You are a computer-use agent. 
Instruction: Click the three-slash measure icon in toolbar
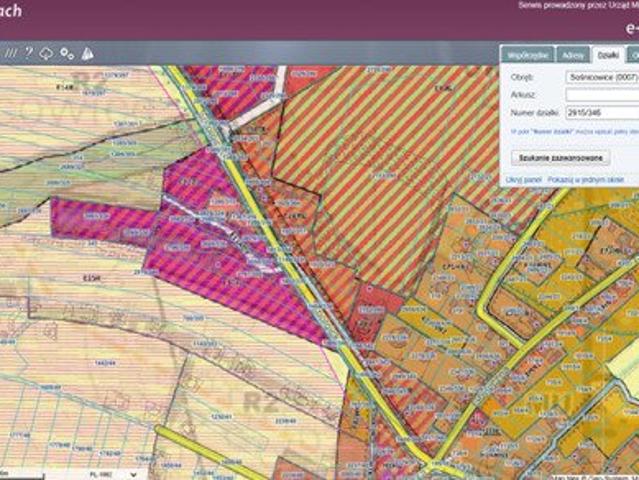[x=10, y=53]
